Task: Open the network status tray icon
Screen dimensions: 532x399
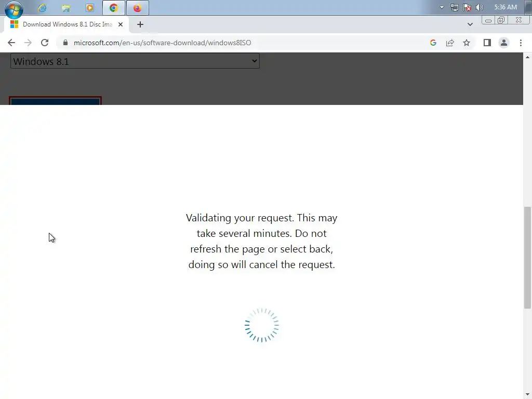Action: tap(454, 7)
